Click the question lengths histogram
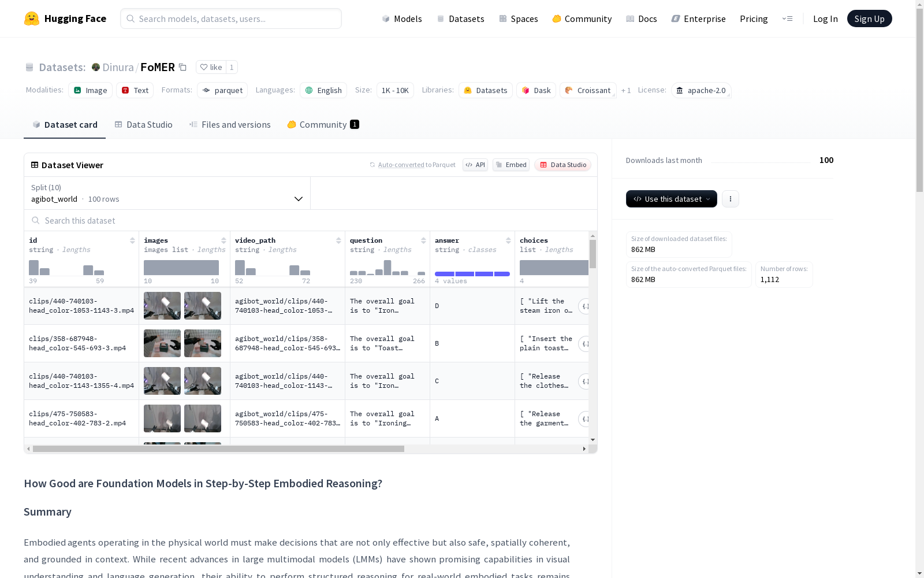The height and width of the screenshot is (578, 924). [388, 268]
